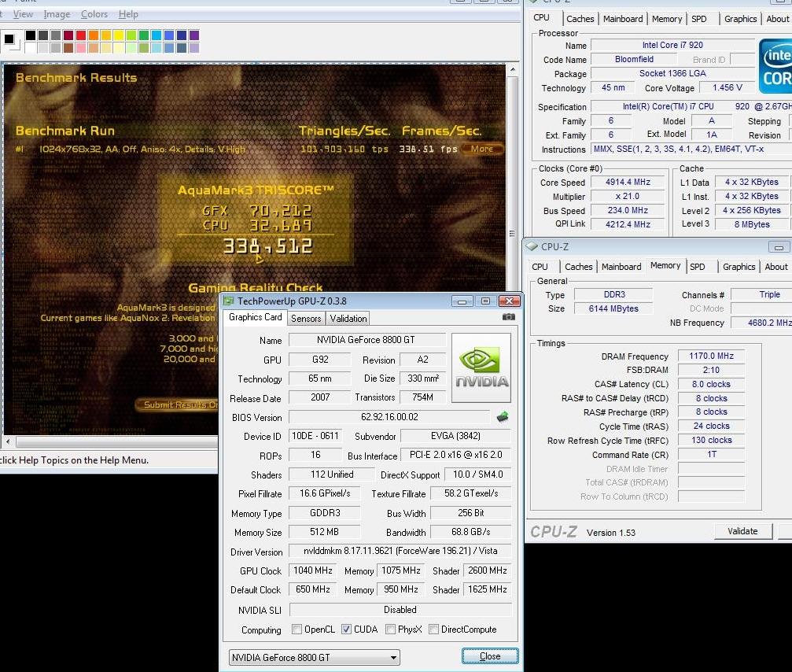Click Paint's vertical scrollbar up arrow
792x672 pixels.
[513, 69]
